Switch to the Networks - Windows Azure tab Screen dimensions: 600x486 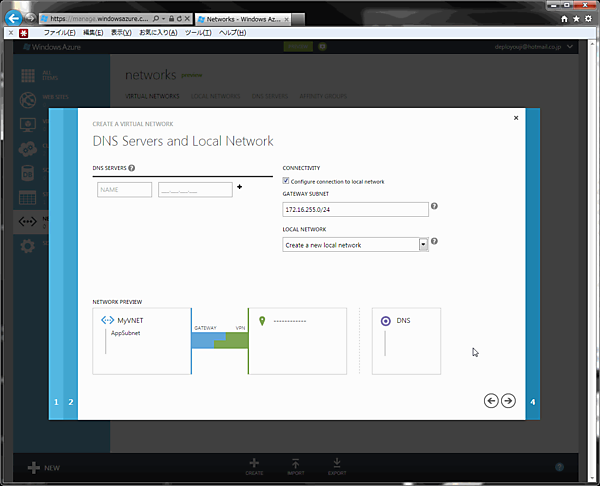240,18
